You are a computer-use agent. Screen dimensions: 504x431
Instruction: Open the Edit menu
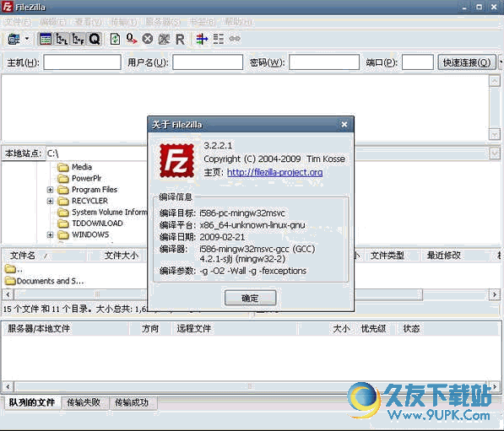[53, 22]
